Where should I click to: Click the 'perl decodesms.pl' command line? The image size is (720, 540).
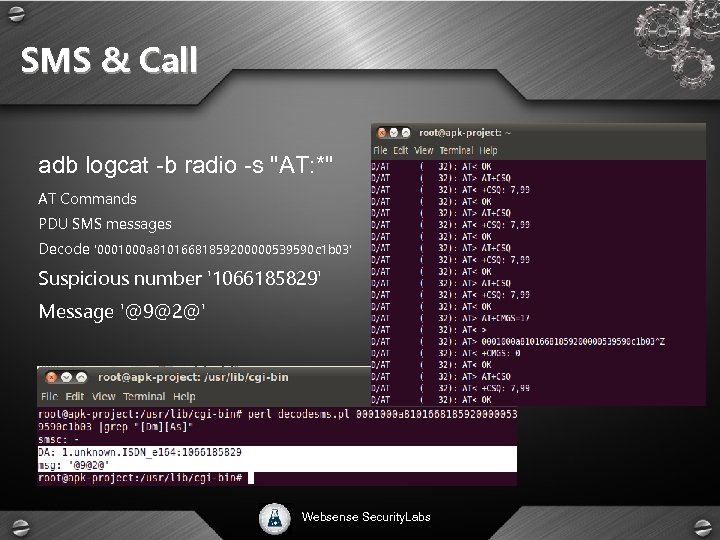pos(277,414)
